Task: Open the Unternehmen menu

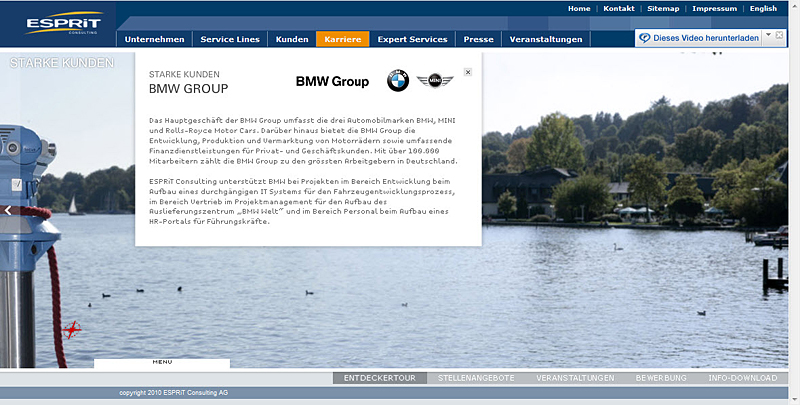Action: [x=154, y=40]
